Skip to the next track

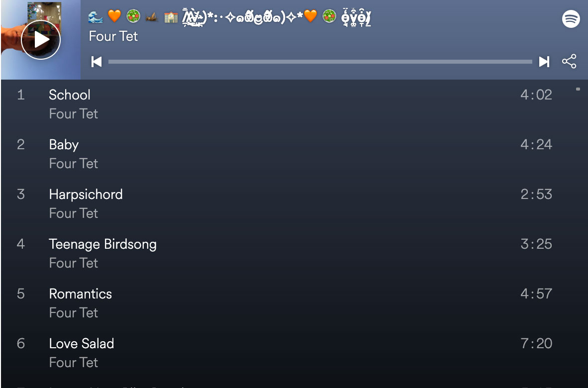[544, 62]
